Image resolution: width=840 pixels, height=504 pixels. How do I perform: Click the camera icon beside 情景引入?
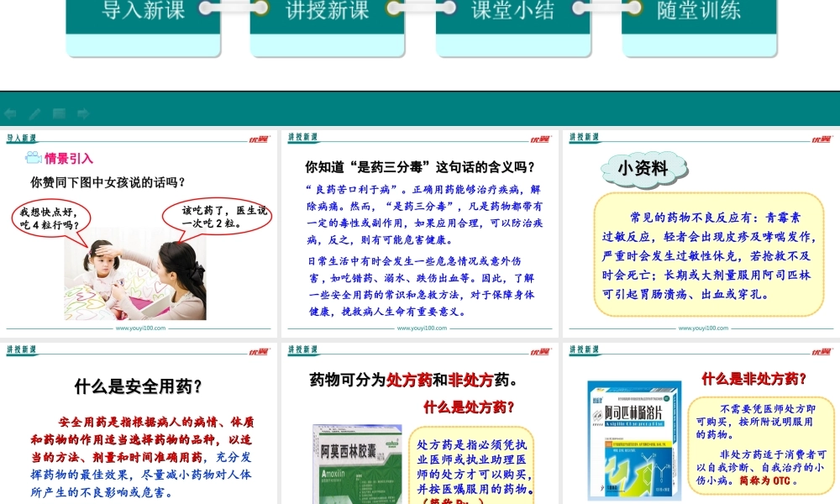(x=33, y=158)
